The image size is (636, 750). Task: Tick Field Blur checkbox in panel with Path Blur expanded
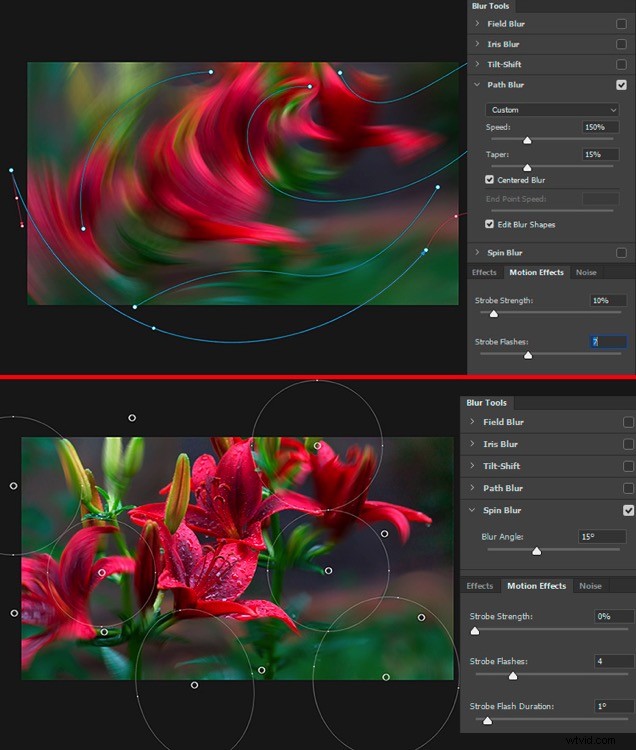(x=621, y=24)
